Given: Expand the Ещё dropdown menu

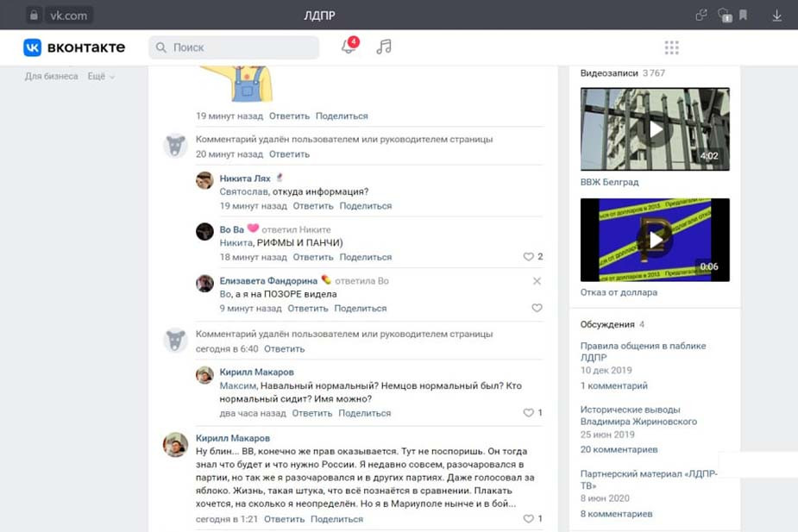Looking at the screenshot, I should click(101, 77).
